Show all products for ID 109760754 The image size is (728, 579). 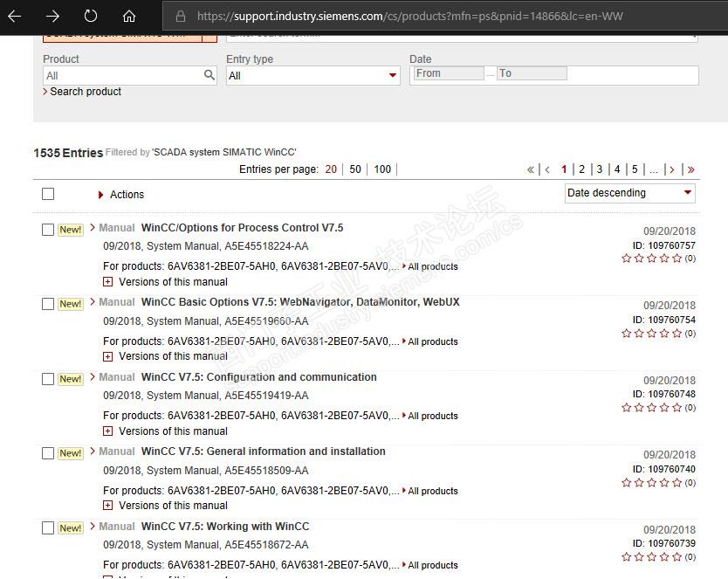point(430,341)
